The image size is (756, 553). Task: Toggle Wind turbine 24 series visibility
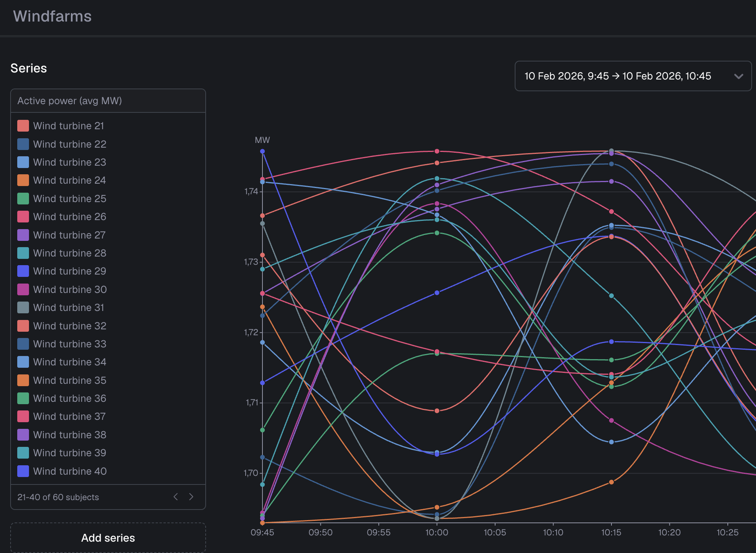point(69,180)
